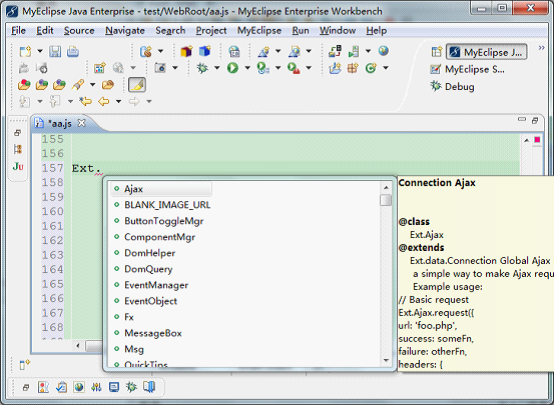The width and height of the screenshot is (554, 405).
Task: Open the Tasks clipboard icon in bottom bar
Action: (x=61, y=387)
